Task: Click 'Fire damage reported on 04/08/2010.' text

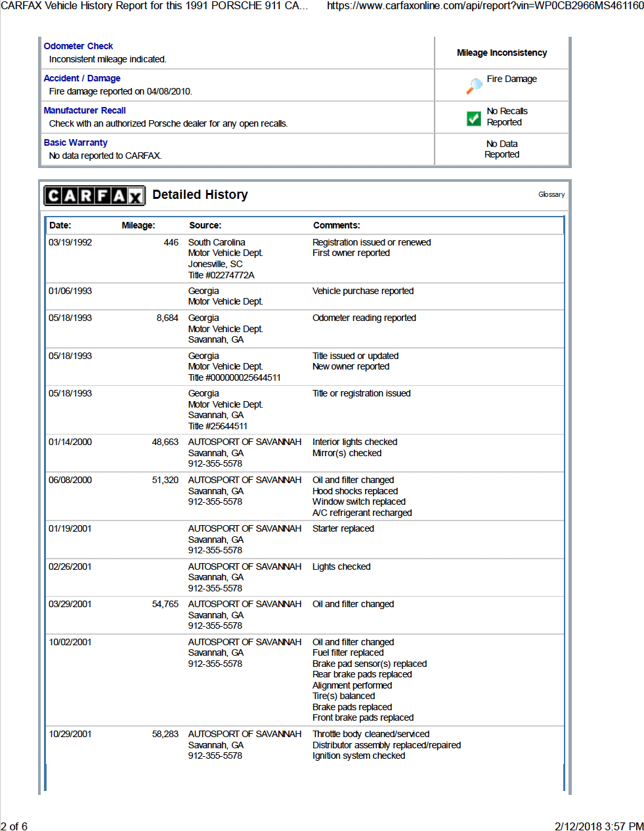Action: [121, 91]
